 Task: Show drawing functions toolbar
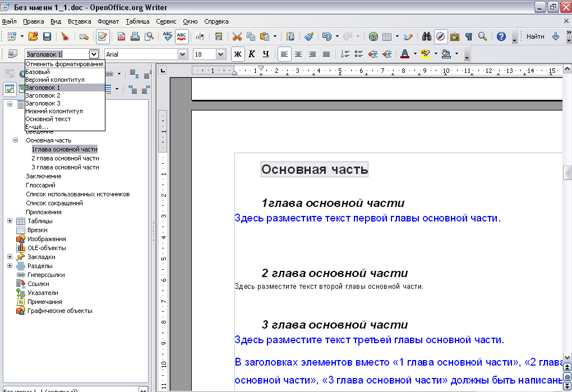pyautogui.click(x=409, y=36)
